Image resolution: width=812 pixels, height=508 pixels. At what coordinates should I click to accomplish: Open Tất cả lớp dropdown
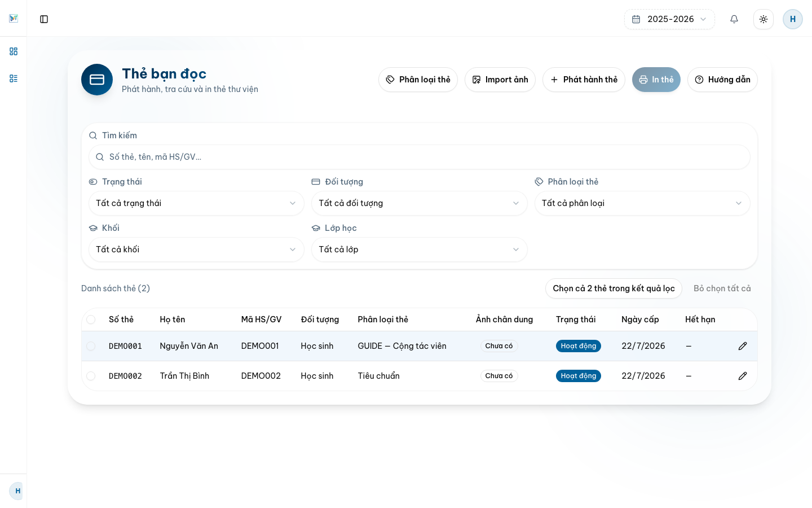[x=420, y=249]
